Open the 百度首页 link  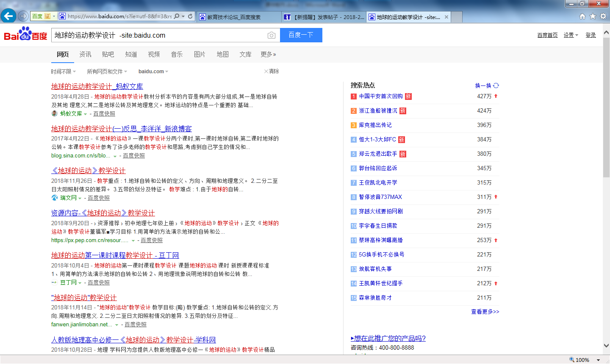click(547, 35)
